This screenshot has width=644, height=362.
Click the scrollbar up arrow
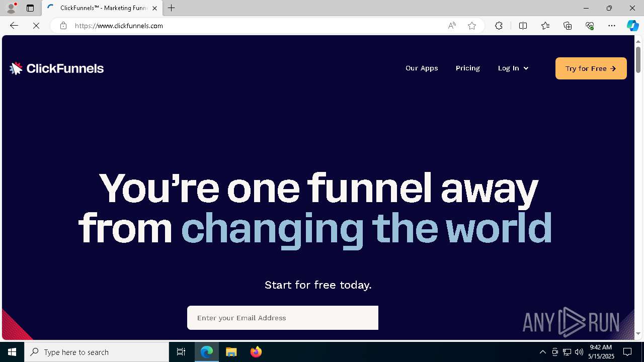click(638, 41)
